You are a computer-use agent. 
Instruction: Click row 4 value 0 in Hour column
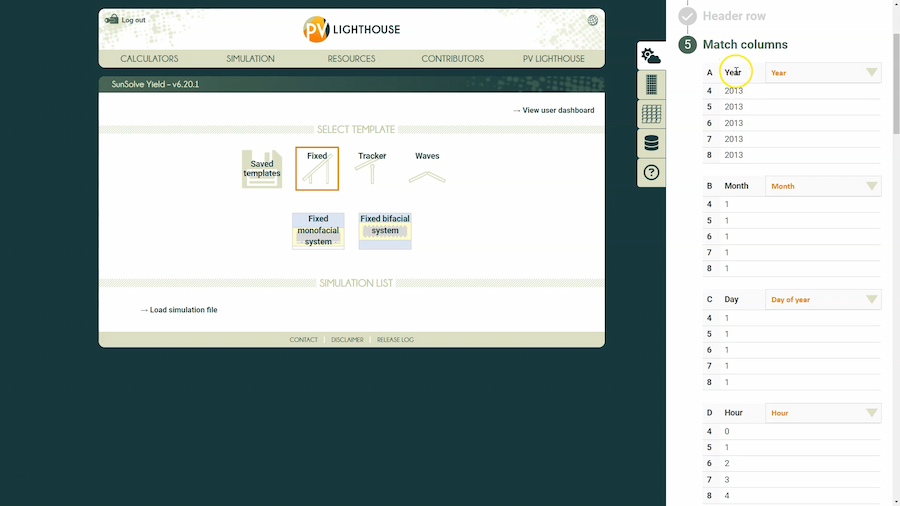tap(727, 431)
